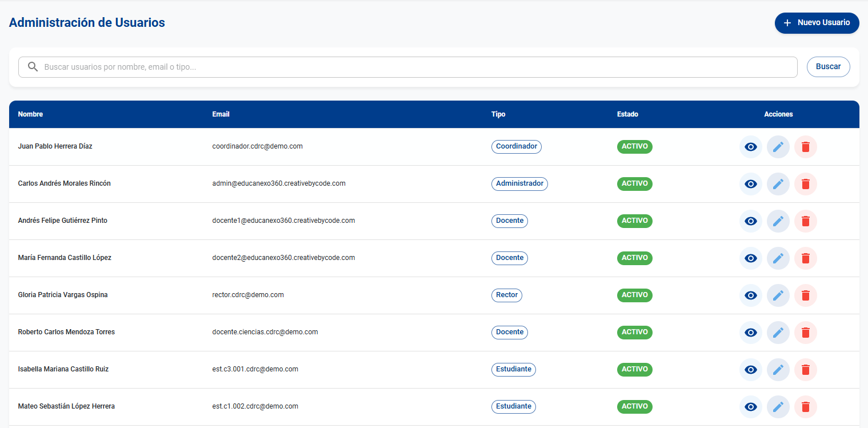This screenshot has height=428, width=868.
Task: Click the Nuevo Usuario button
Action: click(x=817, y=23)
